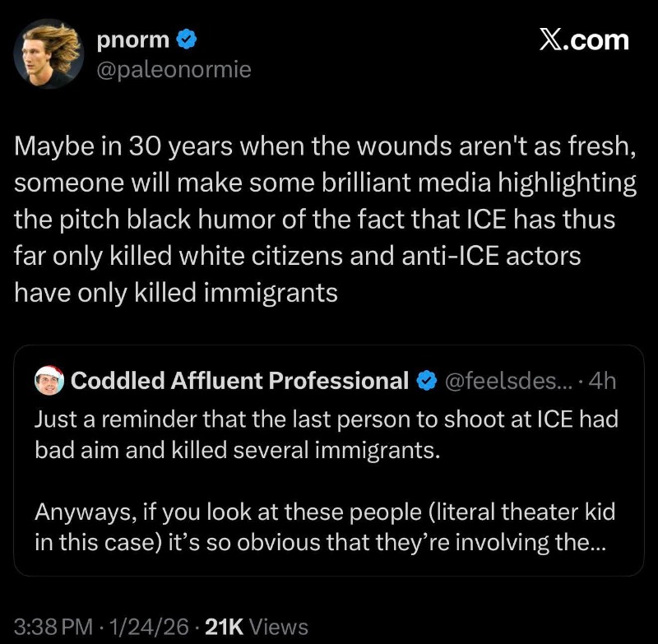Click verified badge next to Coddled Affluent Professional
The width and height of the screenshot is (658, 644).
coord(426,381)
